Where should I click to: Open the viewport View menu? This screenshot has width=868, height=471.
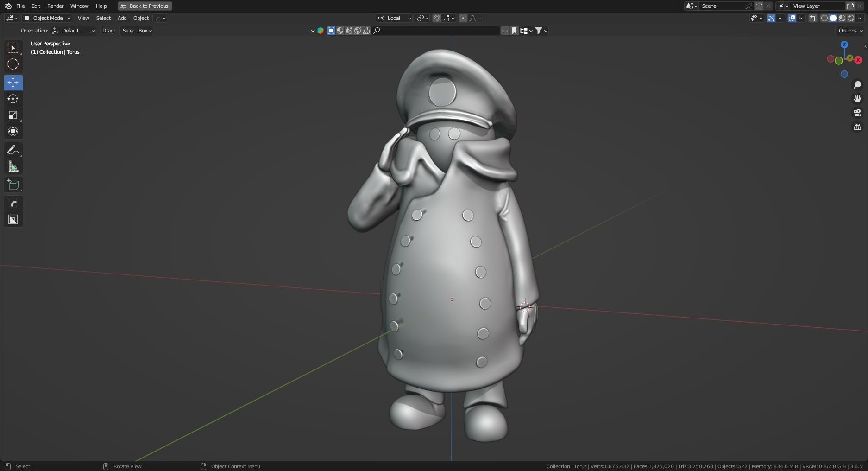coord(83,18)
